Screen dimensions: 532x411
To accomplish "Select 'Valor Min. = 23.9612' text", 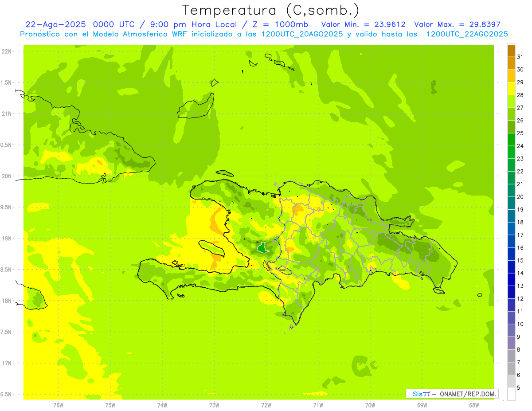I will click(x=363, y=24).
